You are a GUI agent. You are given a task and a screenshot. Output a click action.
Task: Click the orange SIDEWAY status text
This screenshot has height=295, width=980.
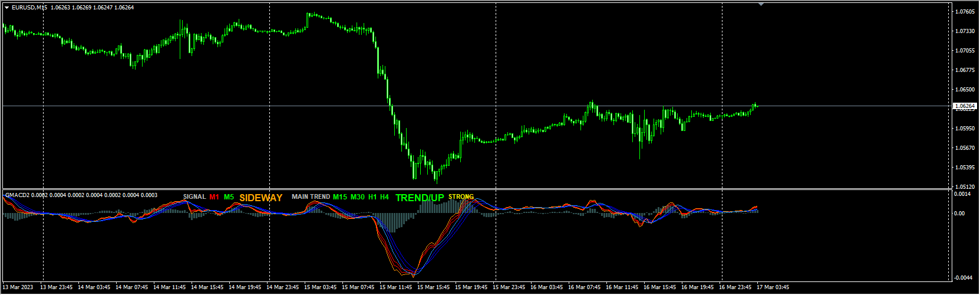tap(261, 198)
